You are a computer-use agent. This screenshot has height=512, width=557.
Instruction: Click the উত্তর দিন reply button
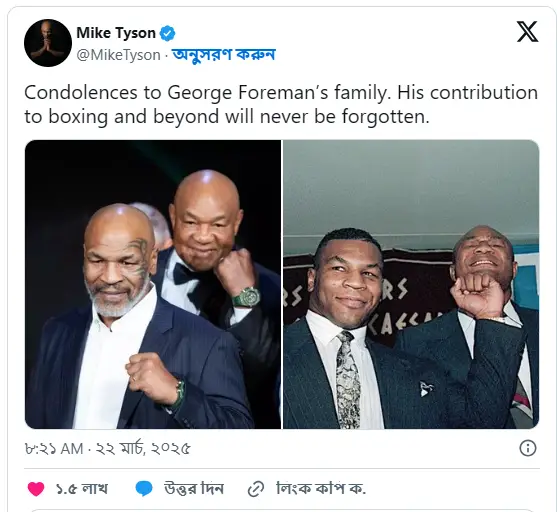194,489
